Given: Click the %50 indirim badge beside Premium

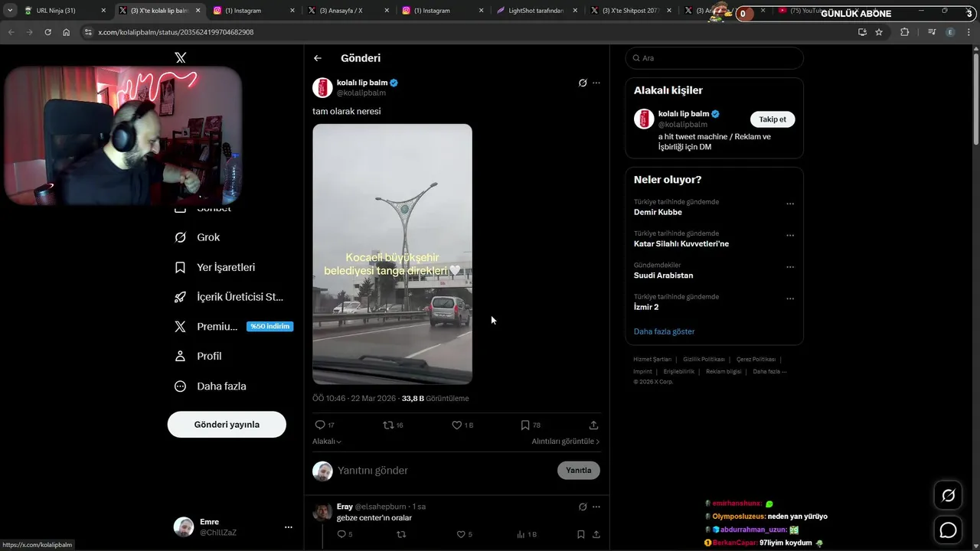Looking at the screenshot, I should coord(269,327).
